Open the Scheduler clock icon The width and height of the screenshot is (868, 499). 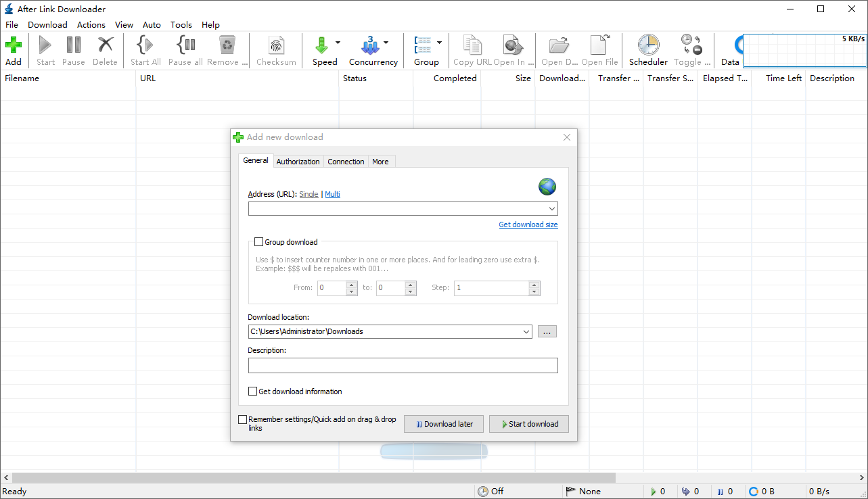(648, 45)
